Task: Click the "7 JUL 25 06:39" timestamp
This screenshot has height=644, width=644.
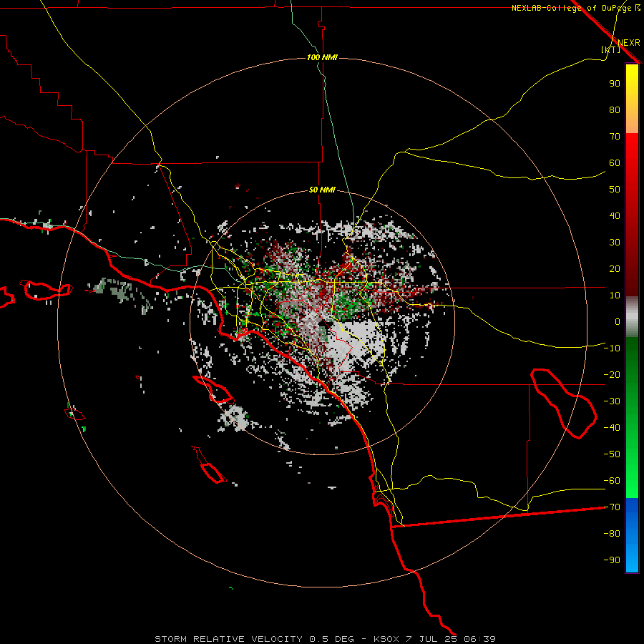Action: click(x=451, y=639)
